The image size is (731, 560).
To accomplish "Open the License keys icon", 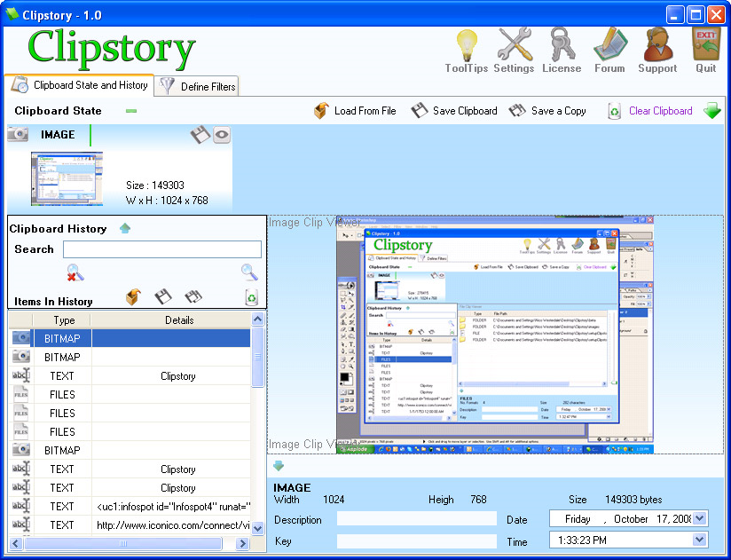I will pyautogui.click(x=562, y=44).
